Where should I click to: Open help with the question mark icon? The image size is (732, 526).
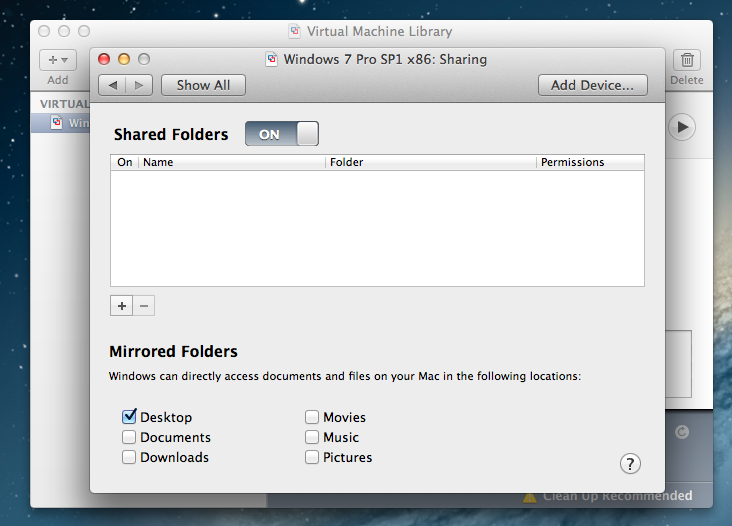[630, 463]
